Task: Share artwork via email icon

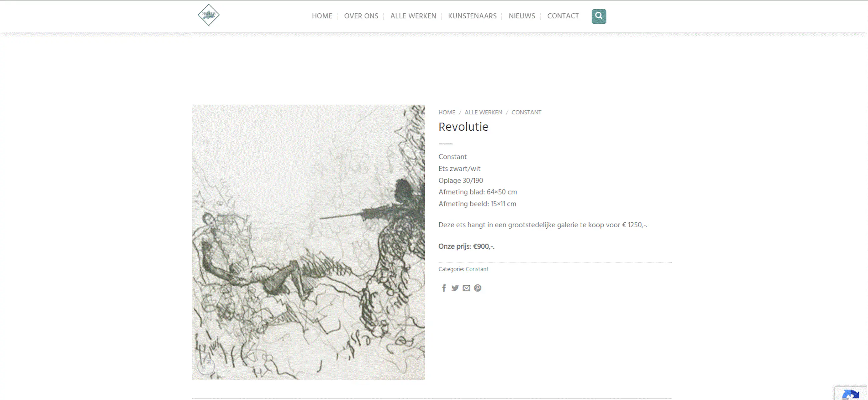Action: pyautogui.click(x=466, y=288)
